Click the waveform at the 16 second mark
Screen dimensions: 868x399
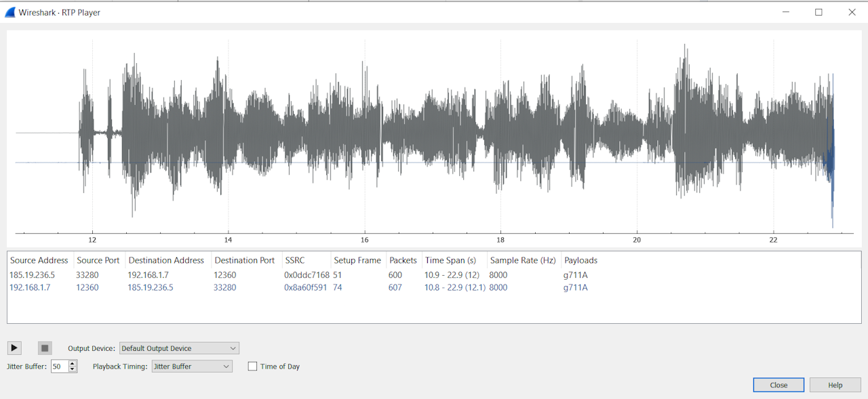click(x=365, y=135)
